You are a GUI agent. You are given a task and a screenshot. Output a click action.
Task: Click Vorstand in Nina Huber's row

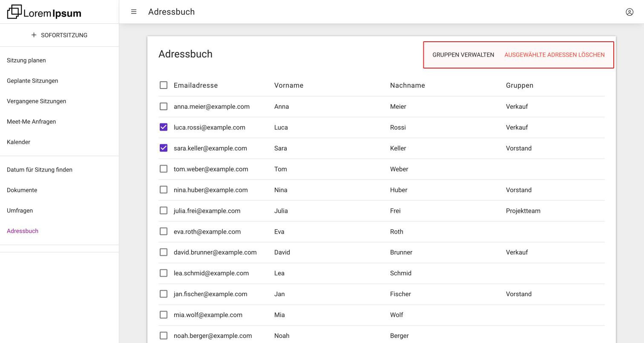pyautogui.click(x=519, y=190)
